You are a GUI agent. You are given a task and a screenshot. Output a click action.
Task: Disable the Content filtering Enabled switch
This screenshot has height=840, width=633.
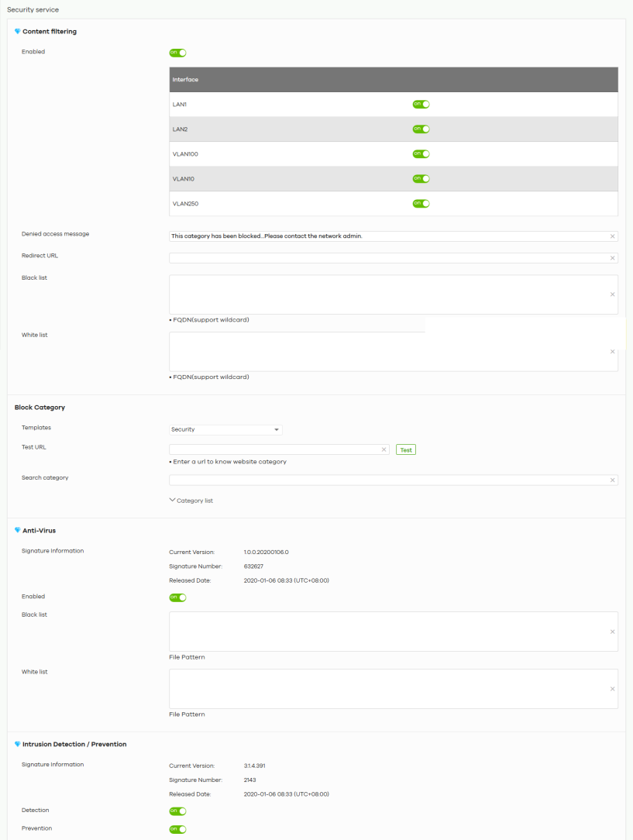178,53
